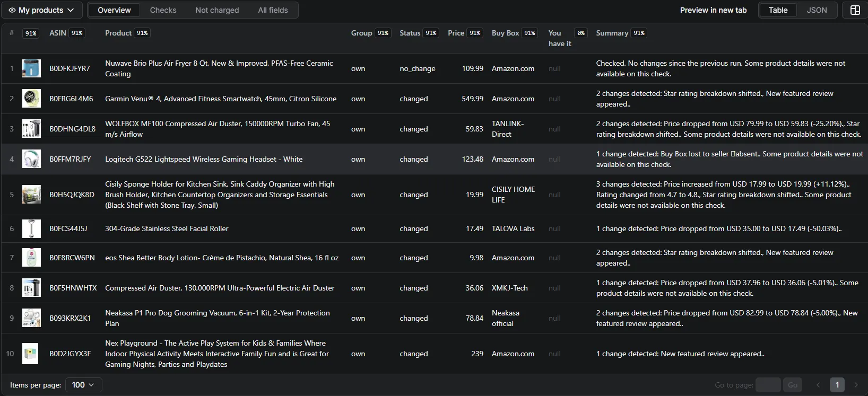The image size is (868, 396).
Task: Click the Logitech G522 headset thumbnail
Action: [x=31, y=159]
